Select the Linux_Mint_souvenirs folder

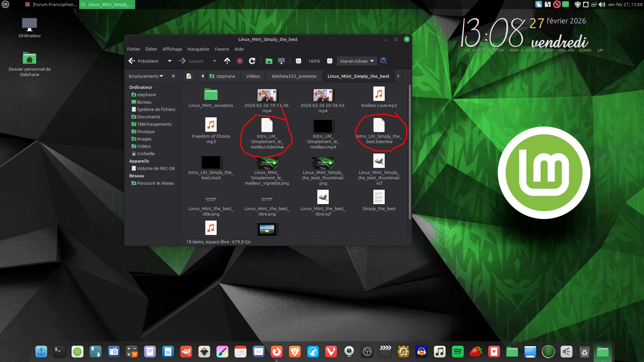point(211,98)
